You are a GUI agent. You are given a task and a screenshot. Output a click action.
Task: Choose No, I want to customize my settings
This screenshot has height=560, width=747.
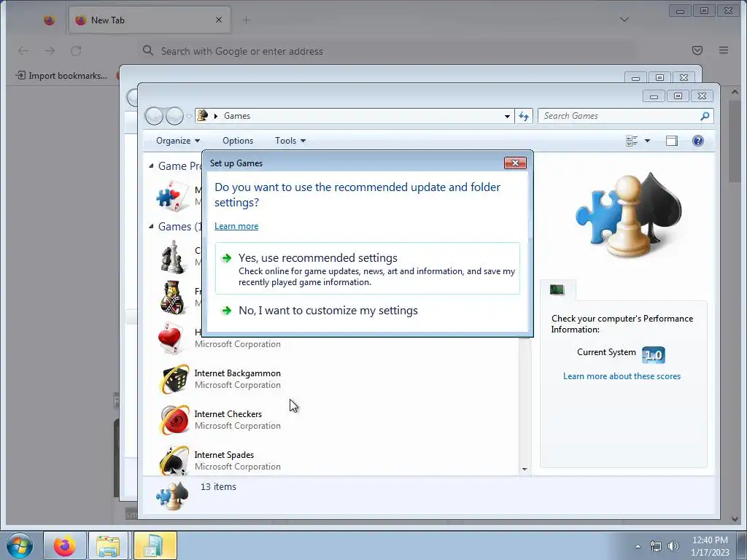click(x=368, y=311)
